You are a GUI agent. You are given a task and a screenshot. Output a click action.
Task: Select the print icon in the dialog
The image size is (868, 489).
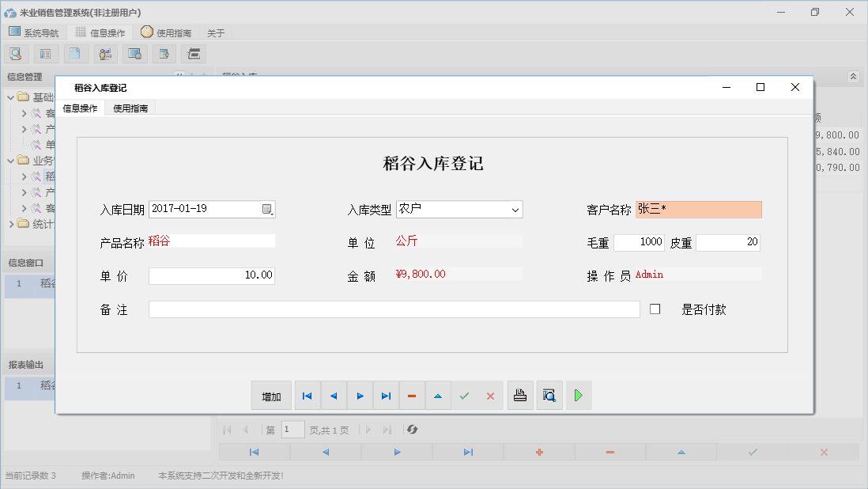520,395
